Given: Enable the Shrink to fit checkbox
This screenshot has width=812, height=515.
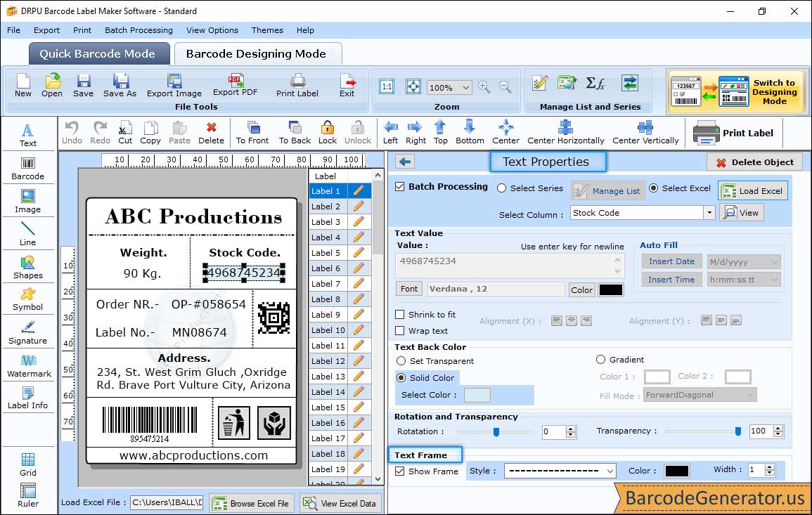Looking at the screenshot, I should tap(400, 315).
